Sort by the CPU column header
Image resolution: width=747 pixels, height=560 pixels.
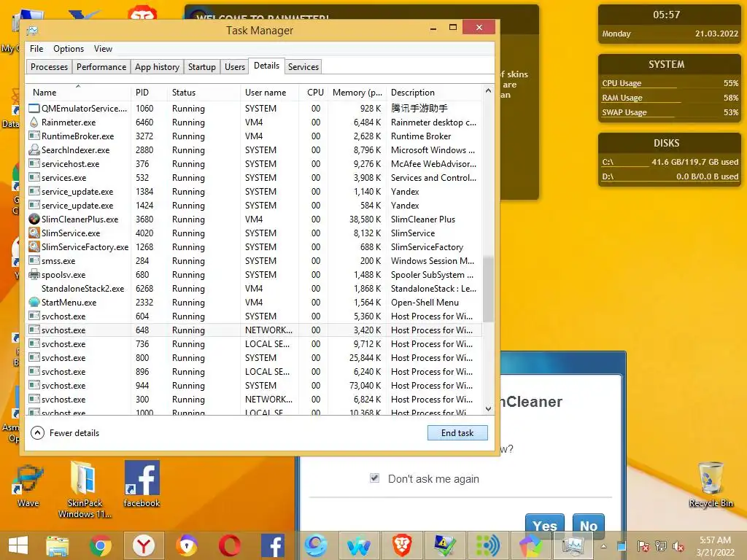[x=314, y=93]
